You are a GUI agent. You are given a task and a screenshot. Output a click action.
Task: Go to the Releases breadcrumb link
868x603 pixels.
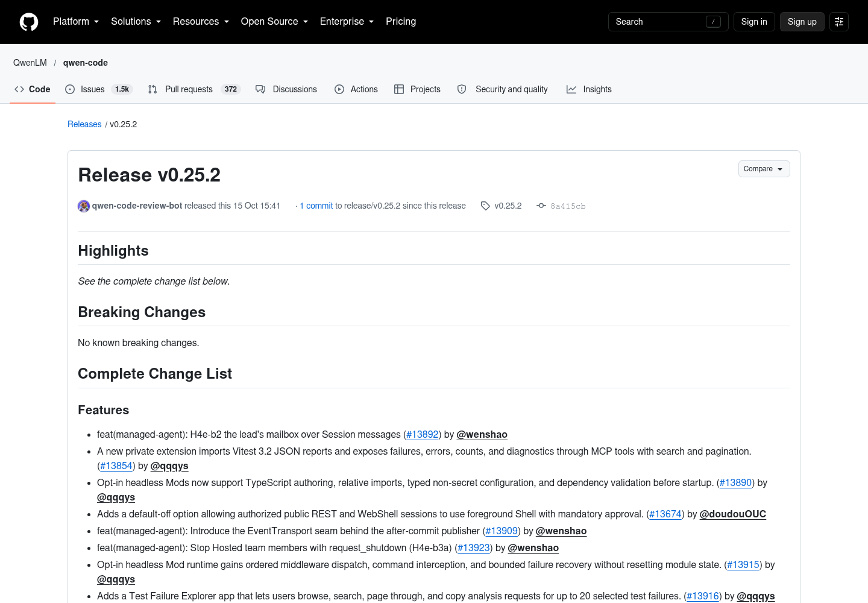[84, 124]
